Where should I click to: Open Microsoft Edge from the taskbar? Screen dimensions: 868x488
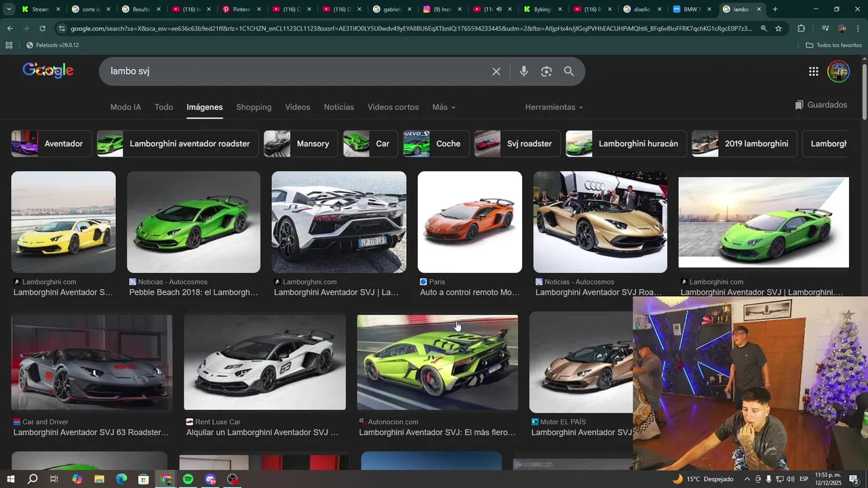121,479
